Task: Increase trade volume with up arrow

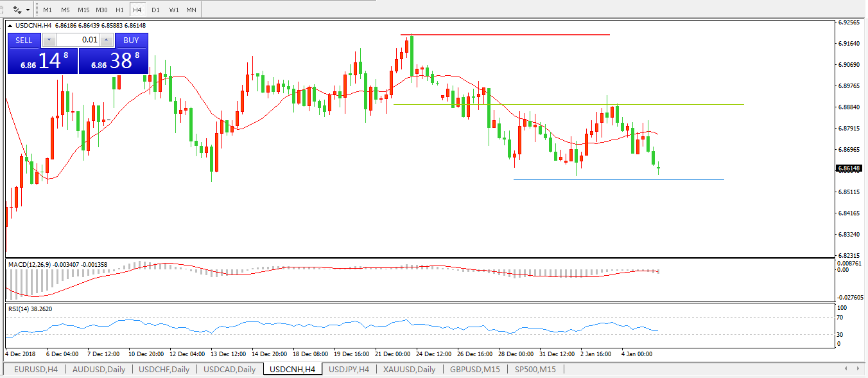Action: [x=106, y=40]
